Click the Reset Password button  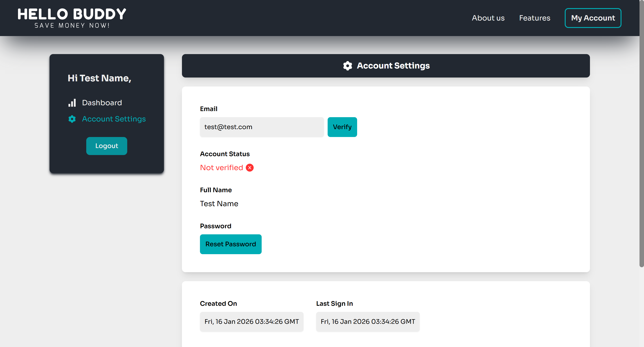[231, 244]
